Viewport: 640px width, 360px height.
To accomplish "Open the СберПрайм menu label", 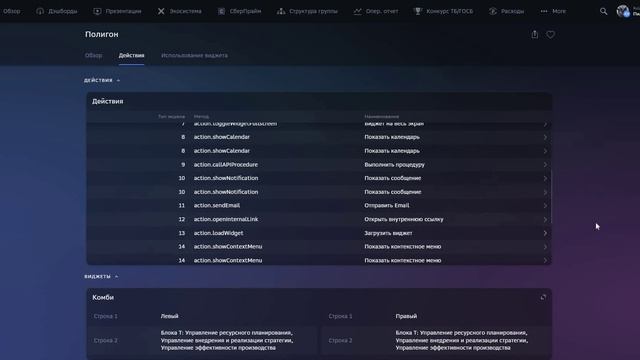I will [x=245, y=11].
